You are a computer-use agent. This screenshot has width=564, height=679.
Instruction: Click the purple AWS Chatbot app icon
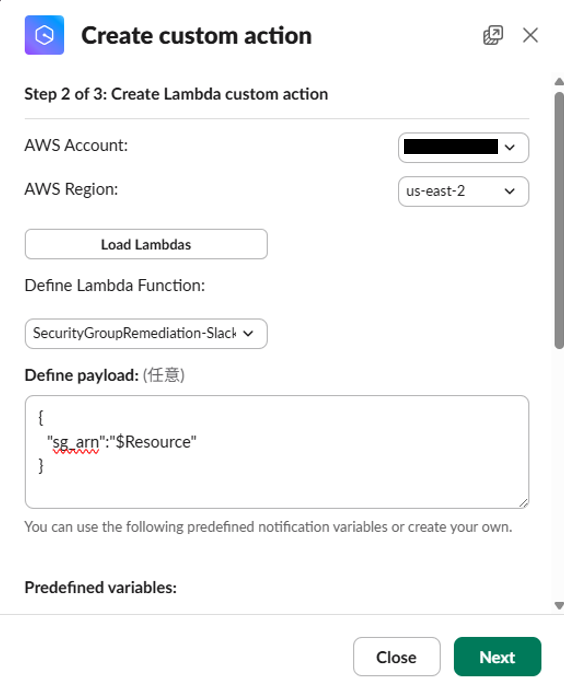point(44,35)
